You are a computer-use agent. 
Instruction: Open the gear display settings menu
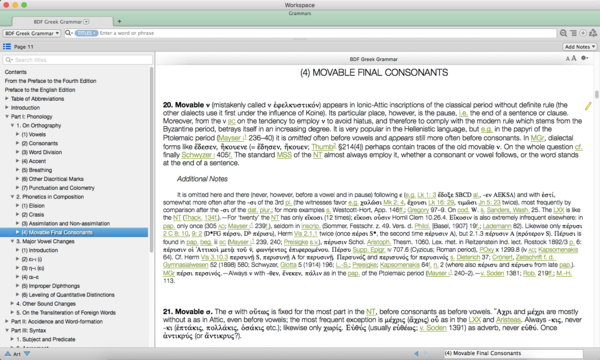[584, 58]
